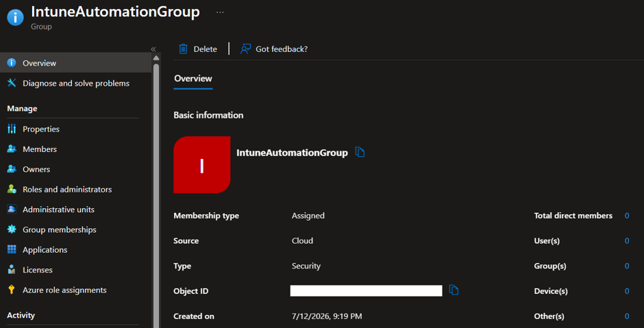Click the Activity section heading
Viewport: 644px width, 328px height.
click(x=21, y=315)
